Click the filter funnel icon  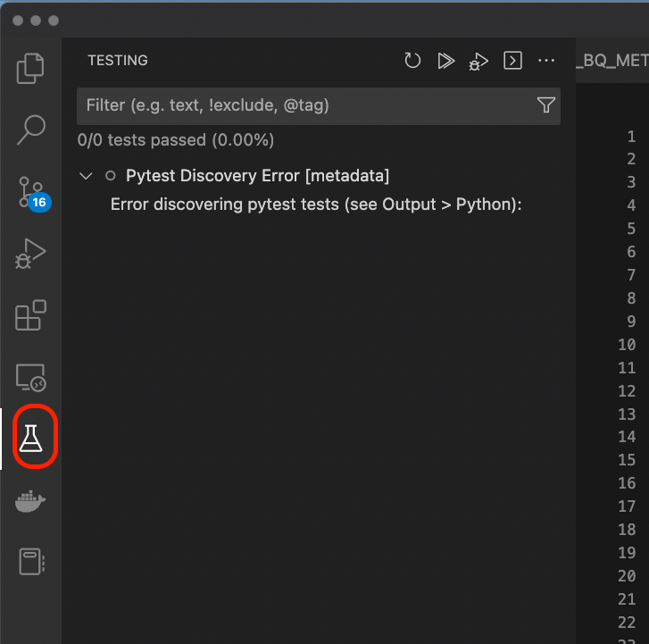546,105
